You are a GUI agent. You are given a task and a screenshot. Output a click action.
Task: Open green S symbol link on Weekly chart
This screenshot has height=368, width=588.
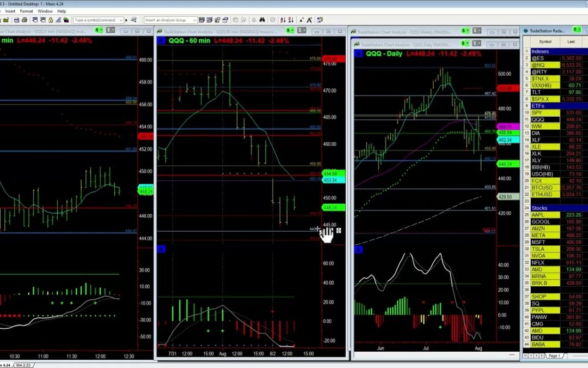pyautogui.click(x=465, y=31)
